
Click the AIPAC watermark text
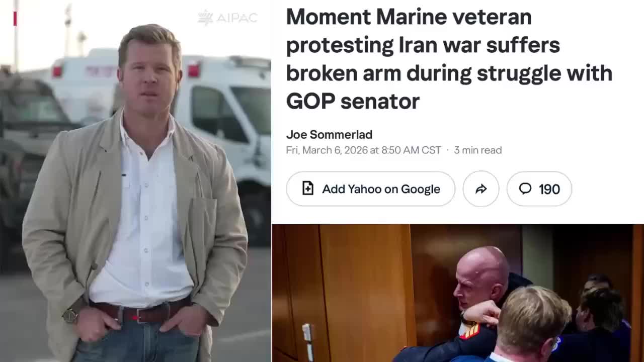(x=236, y=18)
